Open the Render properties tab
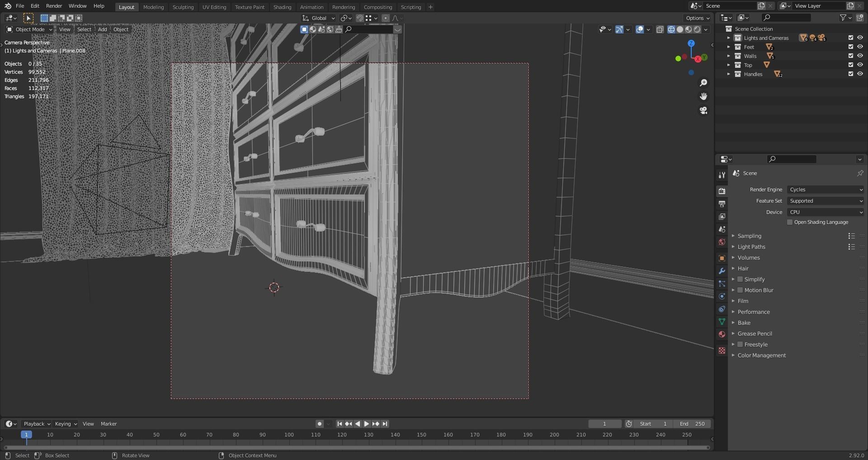 (722, 191)
